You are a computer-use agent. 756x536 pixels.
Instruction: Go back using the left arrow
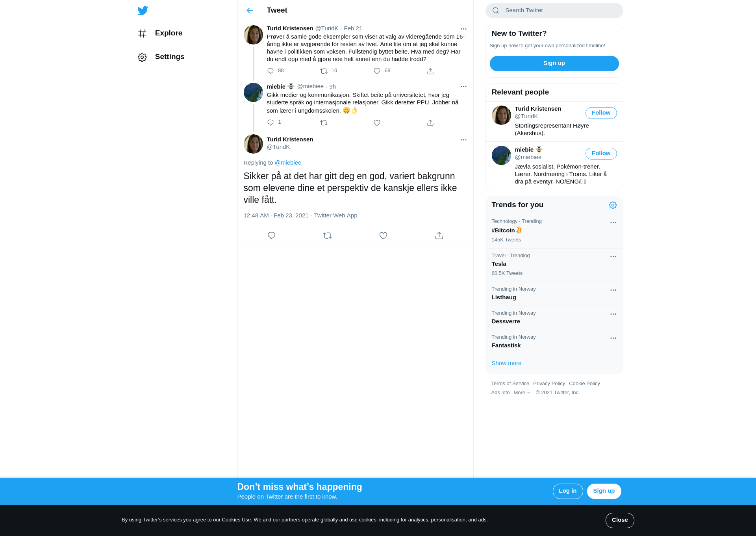coord(250,11)
